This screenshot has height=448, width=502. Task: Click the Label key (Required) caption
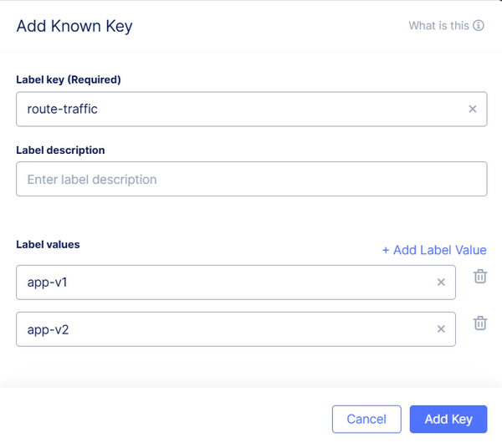69,80
